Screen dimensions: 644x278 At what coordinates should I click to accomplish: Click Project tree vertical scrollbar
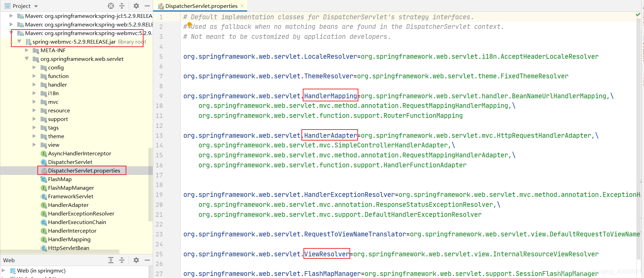point(150,184)
